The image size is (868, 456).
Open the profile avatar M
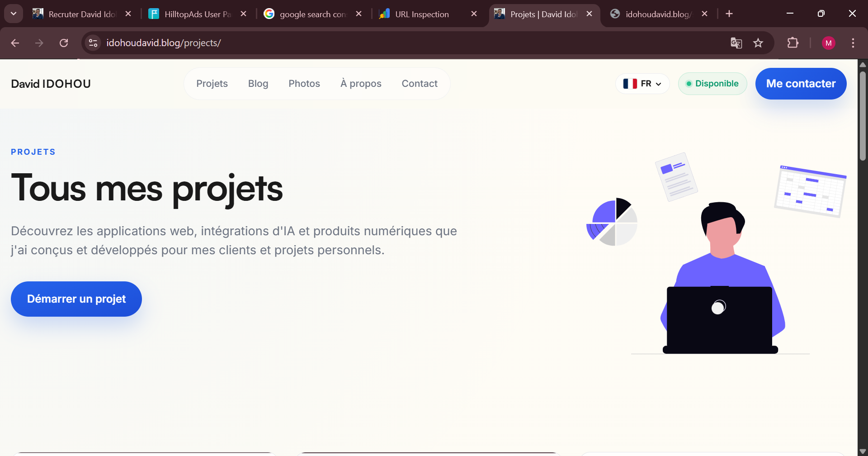click(x=828, y=43)
